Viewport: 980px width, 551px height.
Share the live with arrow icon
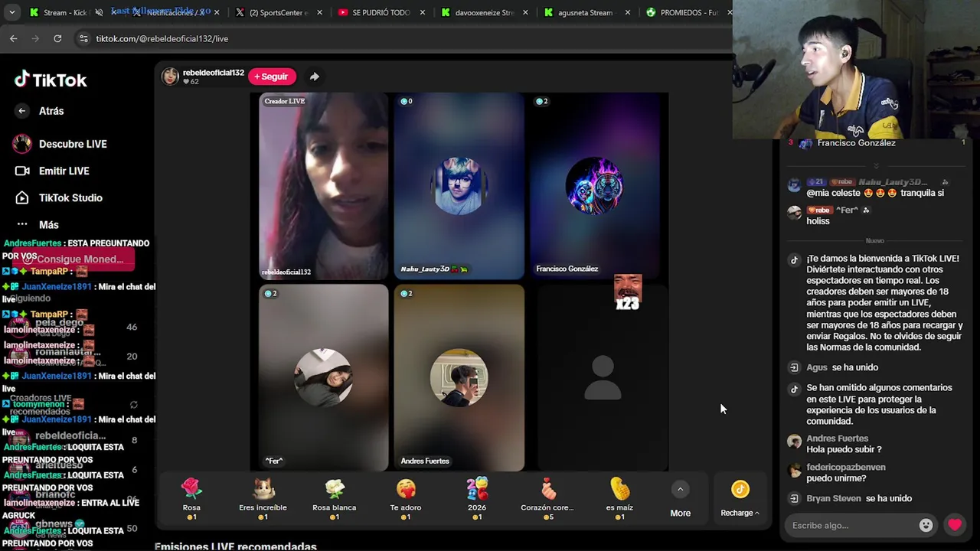(x=314, y=77)
